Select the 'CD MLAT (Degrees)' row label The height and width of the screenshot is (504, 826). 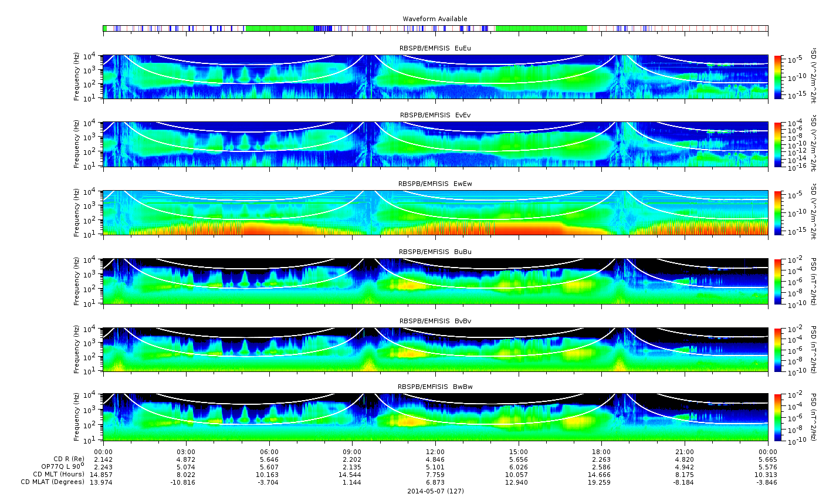coord(53,482)
